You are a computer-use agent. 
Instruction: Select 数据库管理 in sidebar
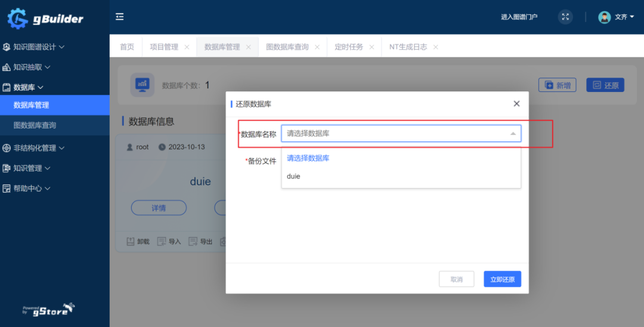(x=55, y=105)
